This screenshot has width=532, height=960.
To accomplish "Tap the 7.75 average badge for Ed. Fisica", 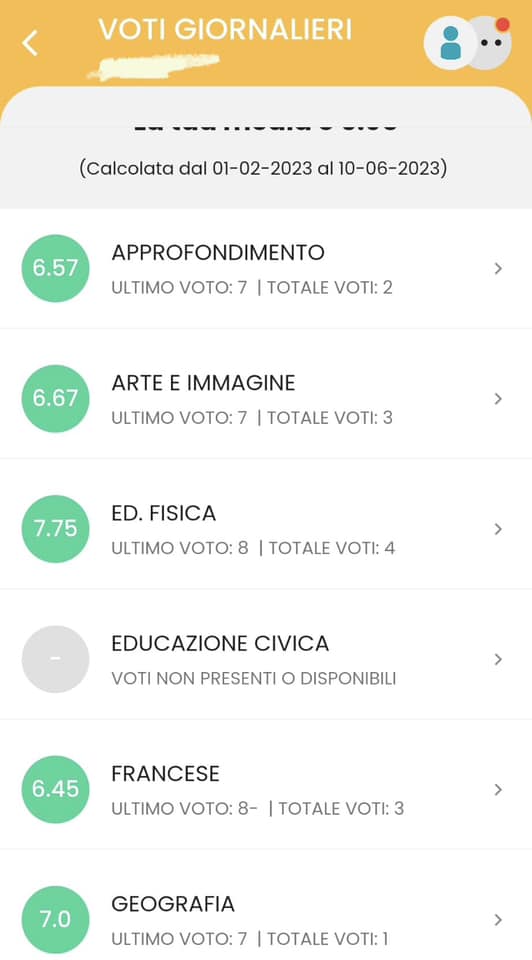I will pos(55,529).
